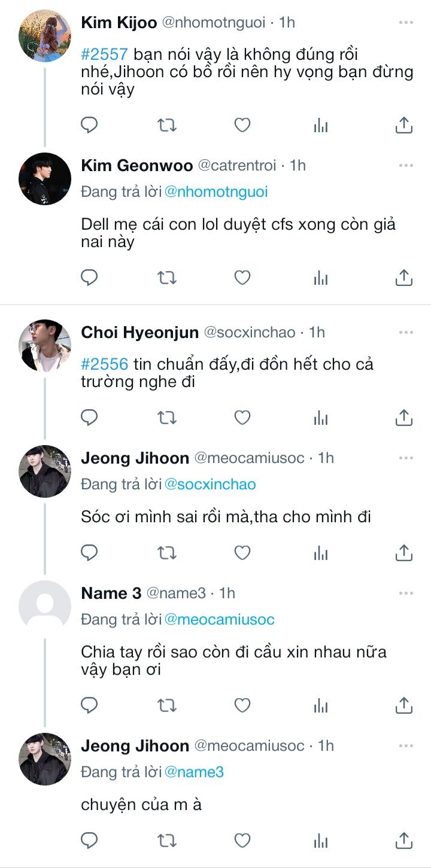Open Name 3's default avatar
Image resolution: width=431 pixels, height=868 pixels.
pyautogui.click(x=45, y=606)
